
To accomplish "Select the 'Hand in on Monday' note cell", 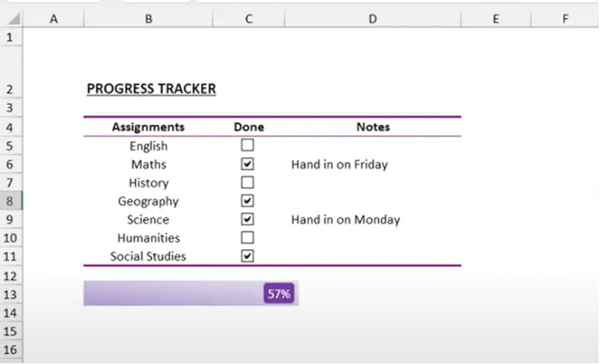I will (345, 220).
